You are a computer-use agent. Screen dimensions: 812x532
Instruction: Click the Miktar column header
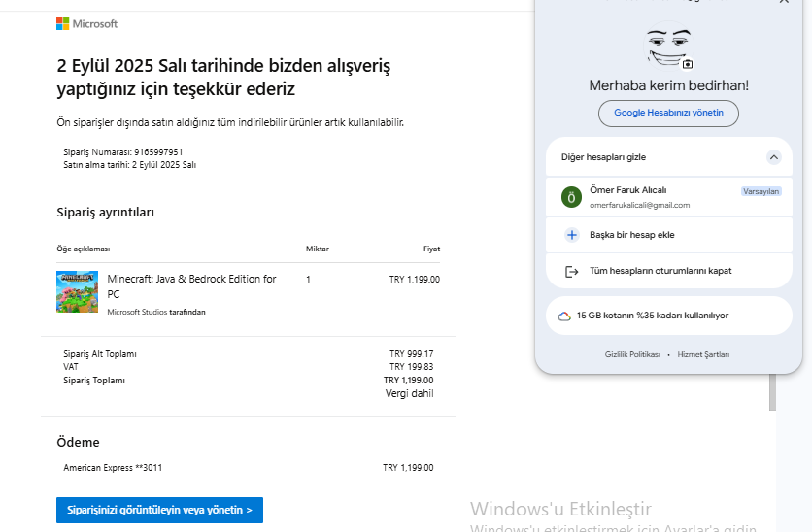(x=317, y=249)
